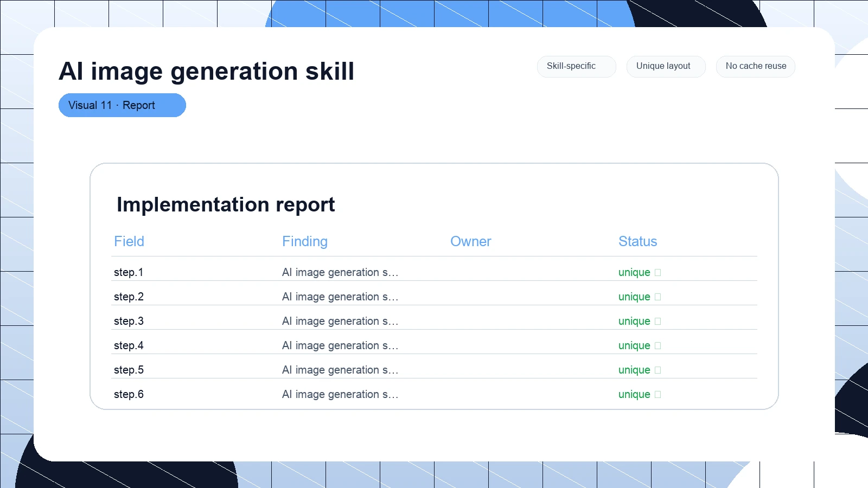
Task: Sort by the Field column header
Action: click(129, 241)
